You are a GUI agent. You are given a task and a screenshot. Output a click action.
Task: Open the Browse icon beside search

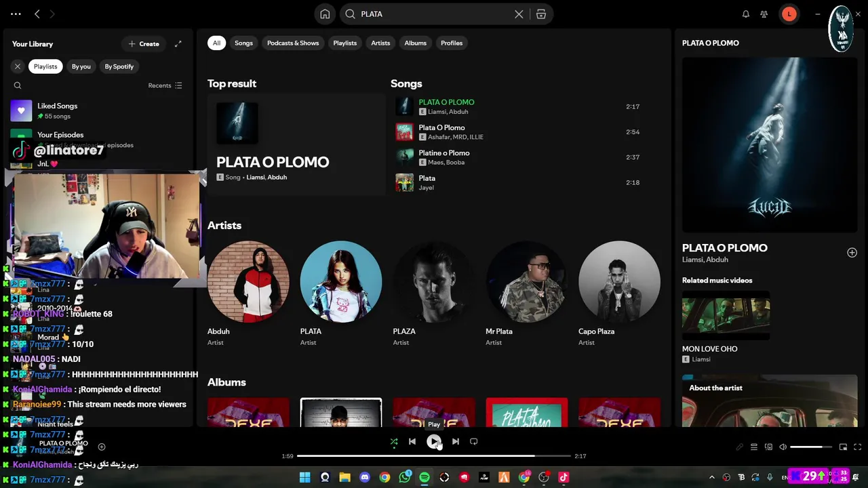[x=541, y=14]
